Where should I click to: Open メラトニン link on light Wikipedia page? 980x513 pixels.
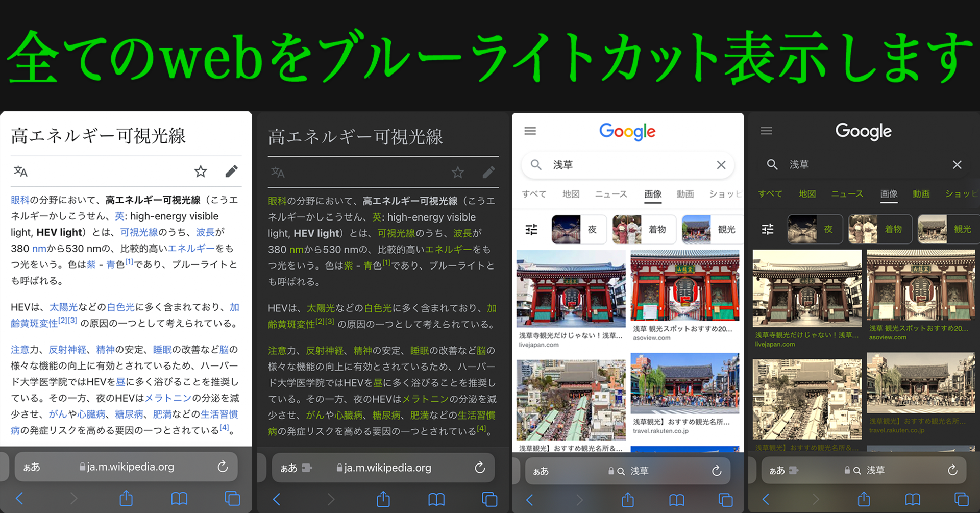click(168, 398)
